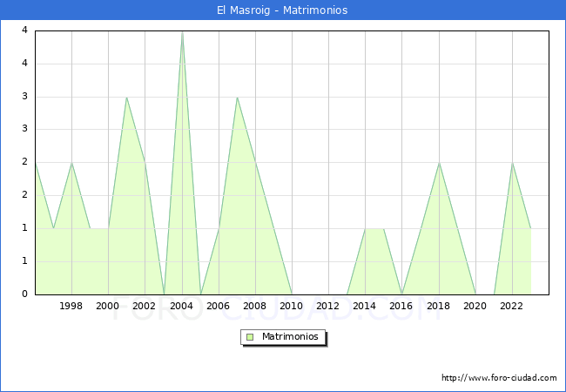Click the 2022 x-axis label
Image resolution: width=566 pixels, height=392 pixels.
click(x=512, y=306)
